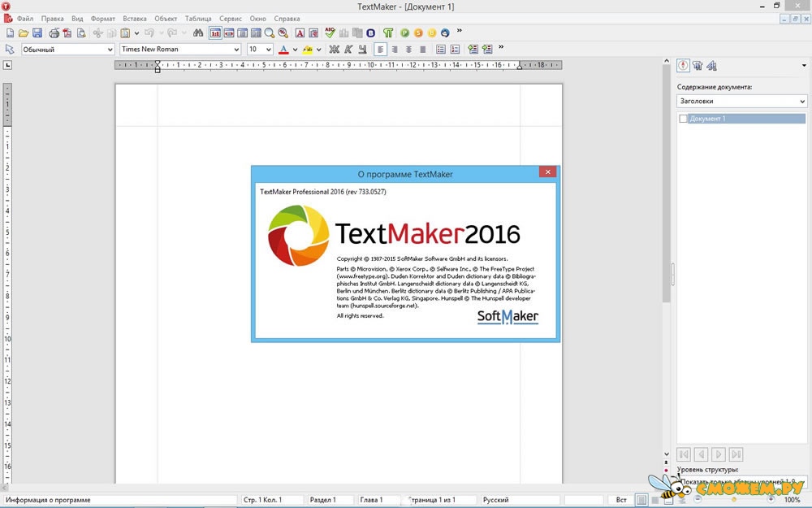Image resolution: width=812 pixels, height=508 pixels.
Task: Click the zoom slider knob in the status bar
Action: (x=734, y=500)
